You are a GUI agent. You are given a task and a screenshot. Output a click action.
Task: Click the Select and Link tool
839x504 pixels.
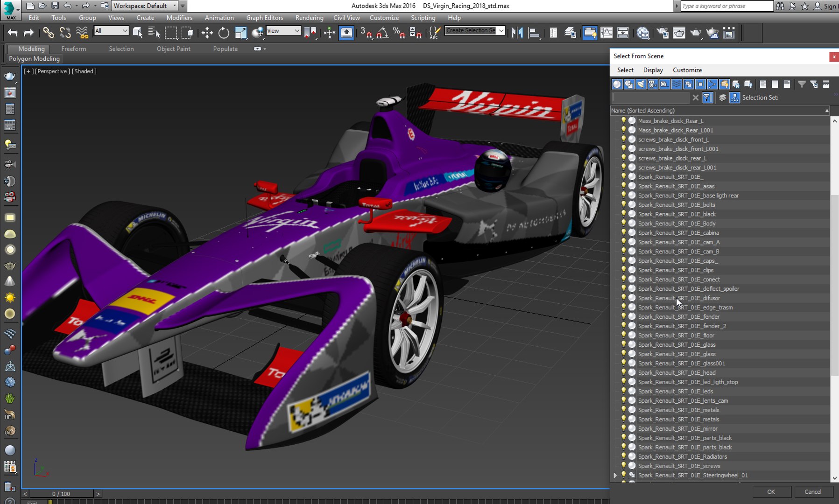point(49,33)
